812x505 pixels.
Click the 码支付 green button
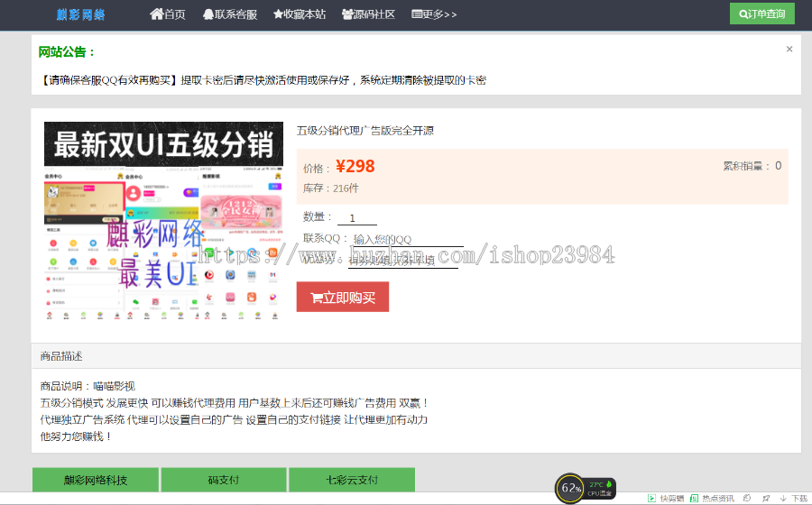point(224,480)
